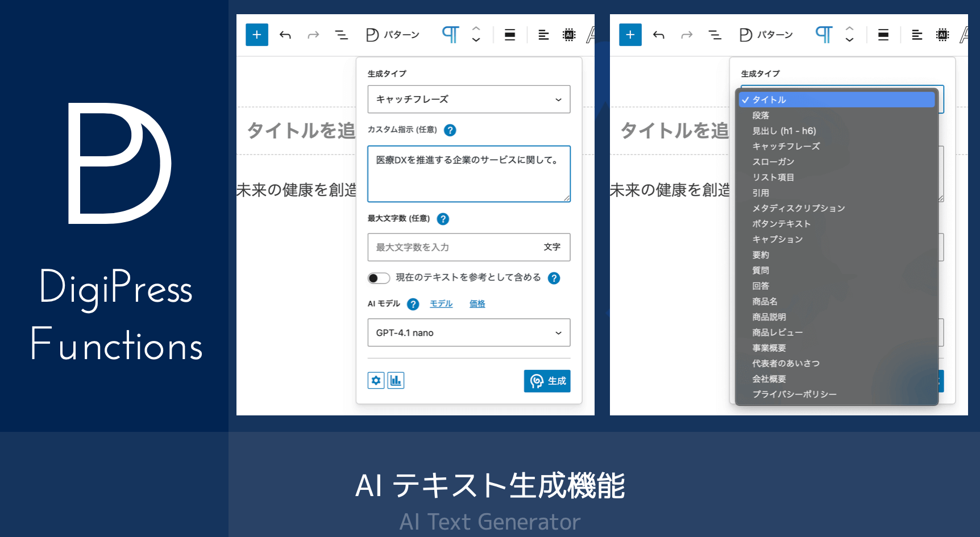Click the 生成 generate button
The image size is (980, 537).
(547, 381)
